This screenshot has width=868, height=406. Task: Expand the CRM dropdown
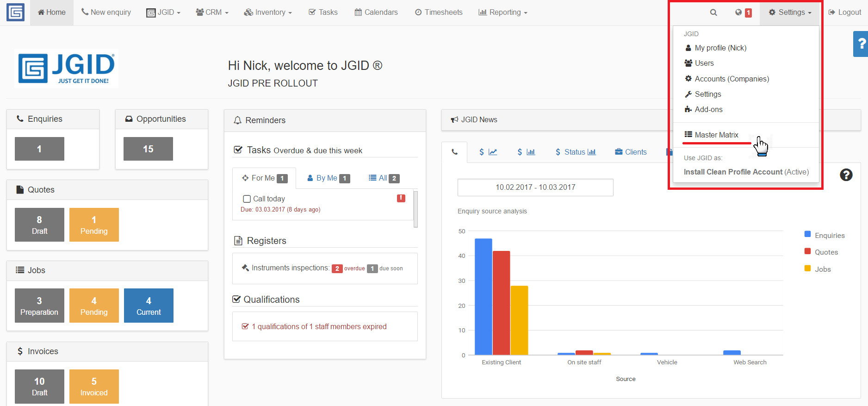click(x=212, y=12)
